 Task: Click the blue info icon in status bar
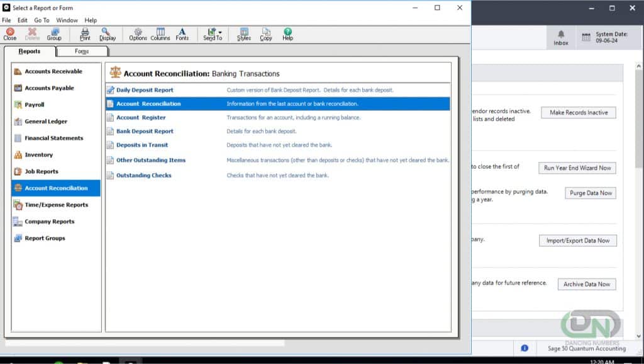(525, 348)
